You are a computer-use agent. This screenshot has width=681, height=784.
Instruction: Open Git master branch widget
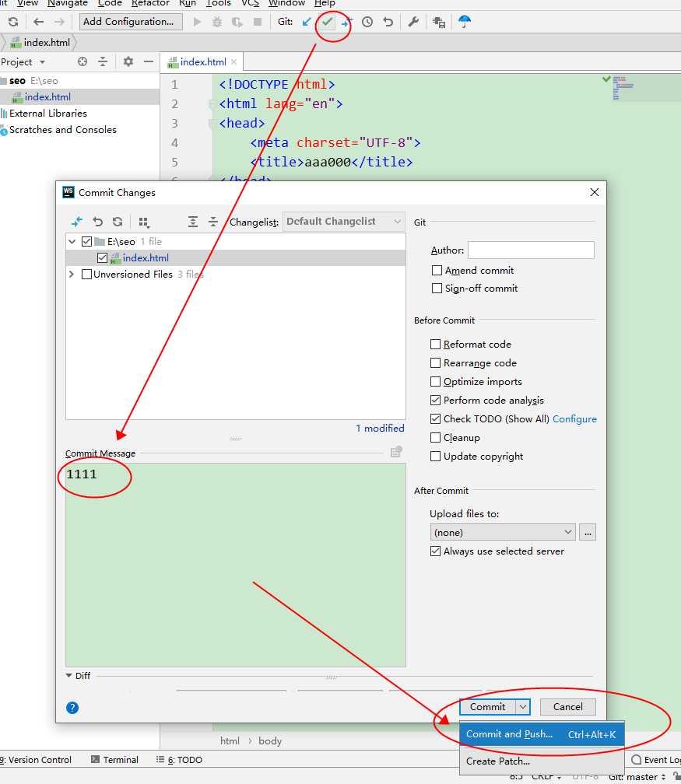click(637, 776)
